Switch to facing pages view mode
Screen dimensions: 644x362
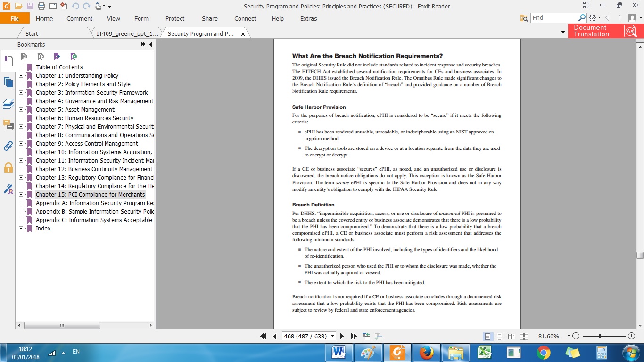pos(512,336)
